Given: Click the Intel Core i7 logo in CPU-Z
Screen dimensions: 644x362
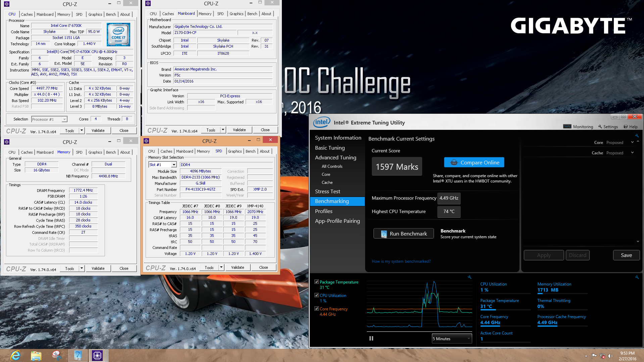Looking at the screenshot, I should [x=118, y=35].
